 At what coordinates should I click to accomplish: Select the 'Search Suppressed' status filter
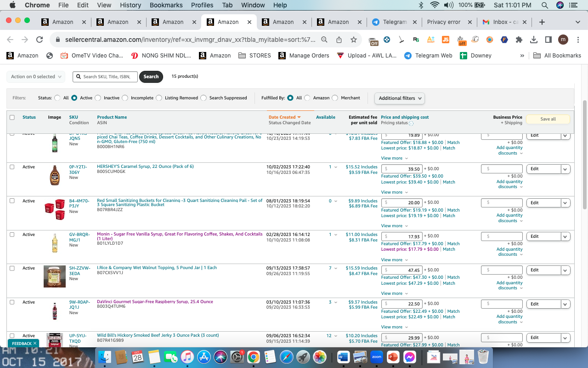(204, 98)
